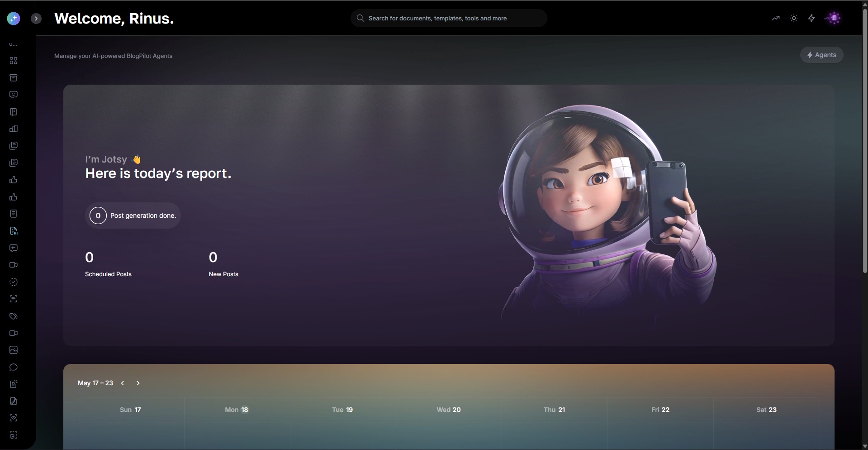Click the Agents button
868x450 pixels.
tap(821, 55)
